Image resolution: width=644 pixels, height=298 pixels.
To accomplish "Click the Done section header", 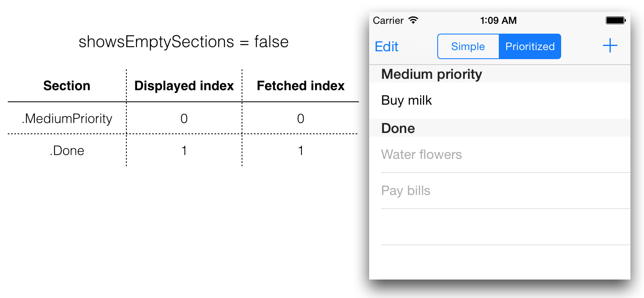I will (x=500, y=128).
